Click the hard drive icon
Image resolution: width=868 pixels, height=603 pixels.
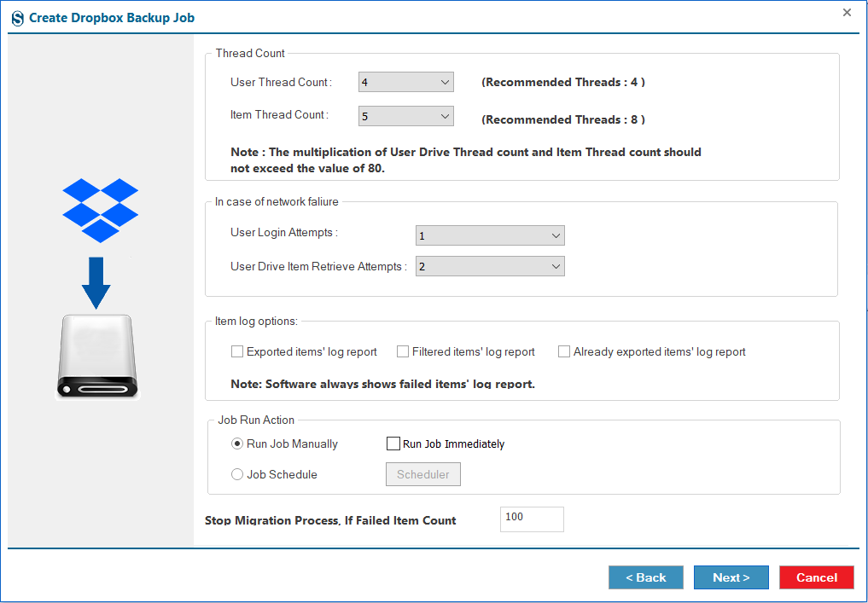click(97, 357)
